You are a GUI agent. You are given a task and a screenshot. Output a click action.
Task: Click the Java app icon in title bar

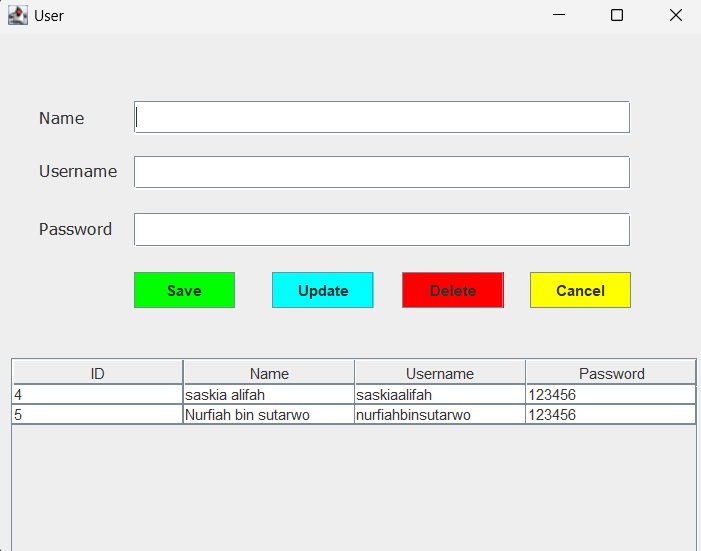[17, 16]
